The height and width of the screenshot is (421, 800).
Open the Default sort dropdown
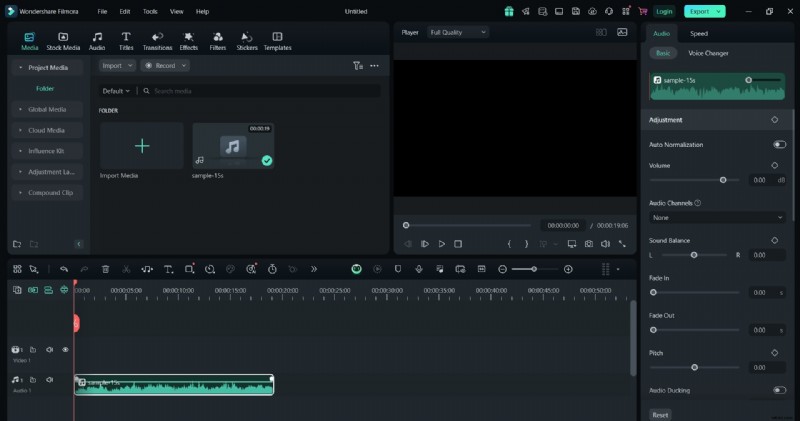(x=116, y=91)
